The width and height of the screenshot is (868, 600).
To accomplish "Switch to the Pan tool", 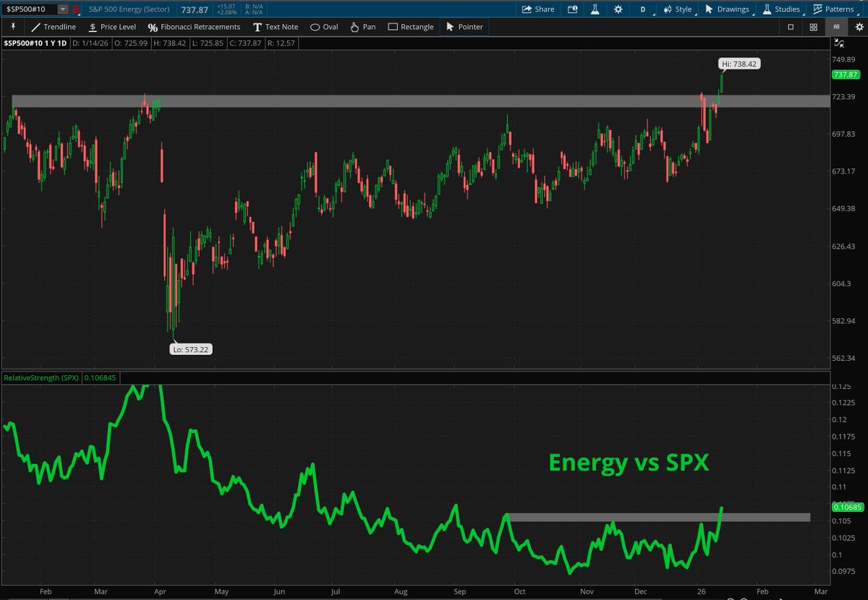I will pyautogui.click(x=362, y=27).
